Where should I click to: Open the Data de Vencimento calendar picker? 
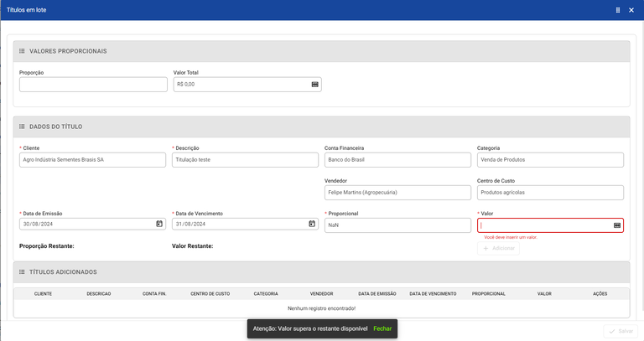pyautogui.click(x=312, y=225)
